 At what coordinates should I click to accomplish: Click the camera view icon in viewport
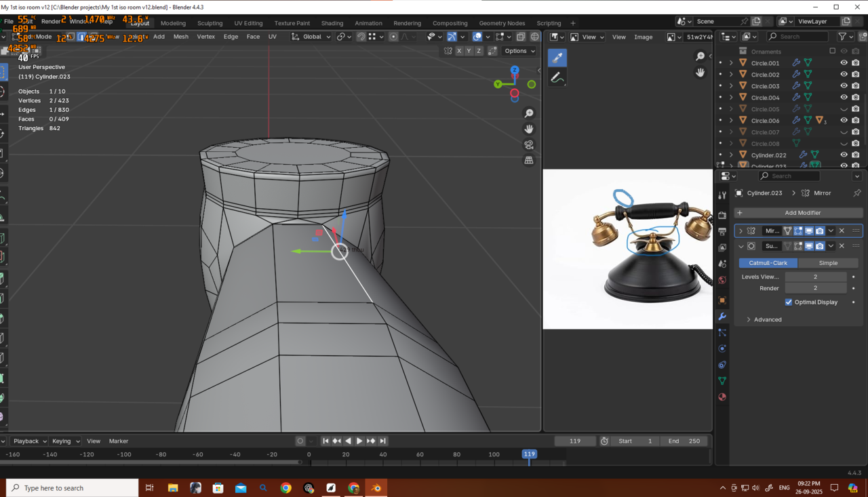(529, 144)
